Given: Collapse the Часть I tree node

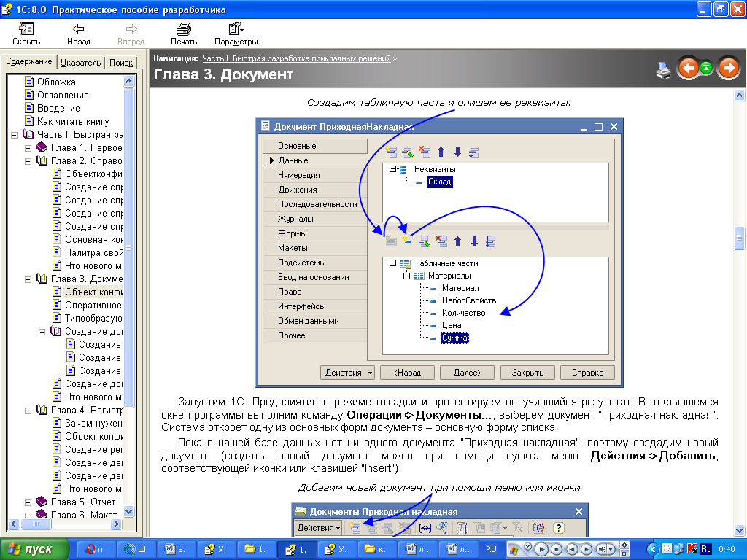Looking at the screenshot, I should pyautogui.click(x=15, y=135).
